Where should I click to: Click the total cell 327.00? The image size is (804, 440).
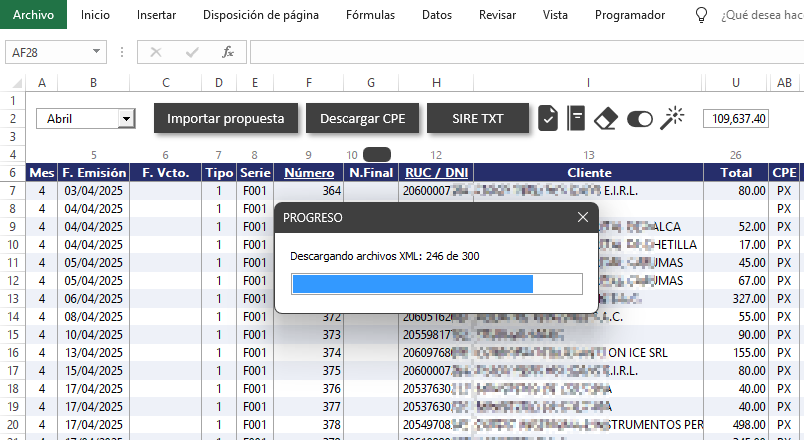pyautogui.click(x=736, y=299)
